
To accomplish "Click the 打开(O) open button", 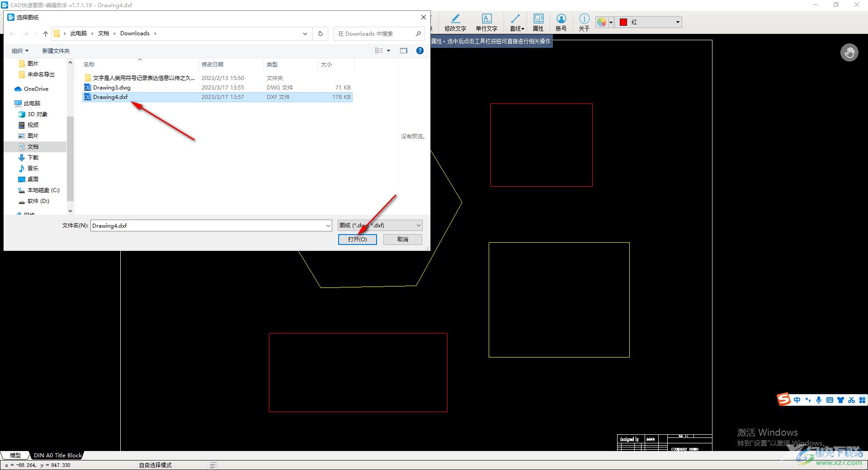I will pos(357,239).
